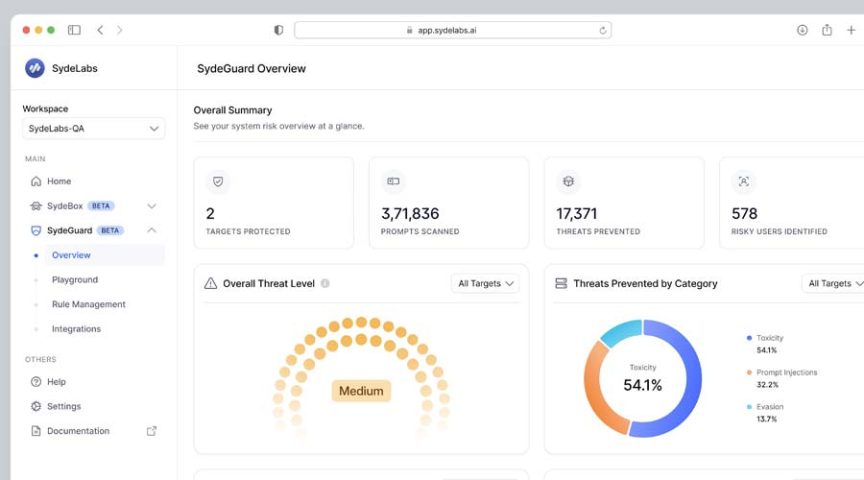864x480 pixels.
Task: Click the Medium threat level badge
Action: 361,391
